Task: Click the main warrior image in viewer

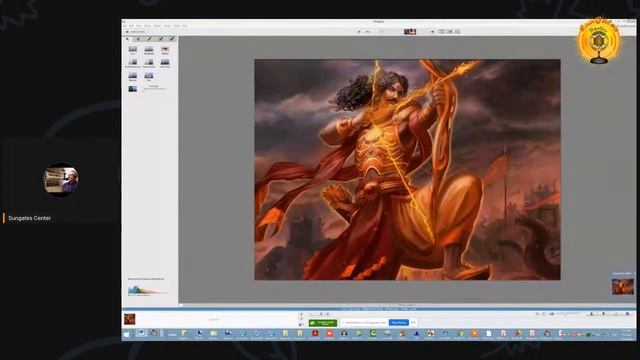Action: [407, 169]
